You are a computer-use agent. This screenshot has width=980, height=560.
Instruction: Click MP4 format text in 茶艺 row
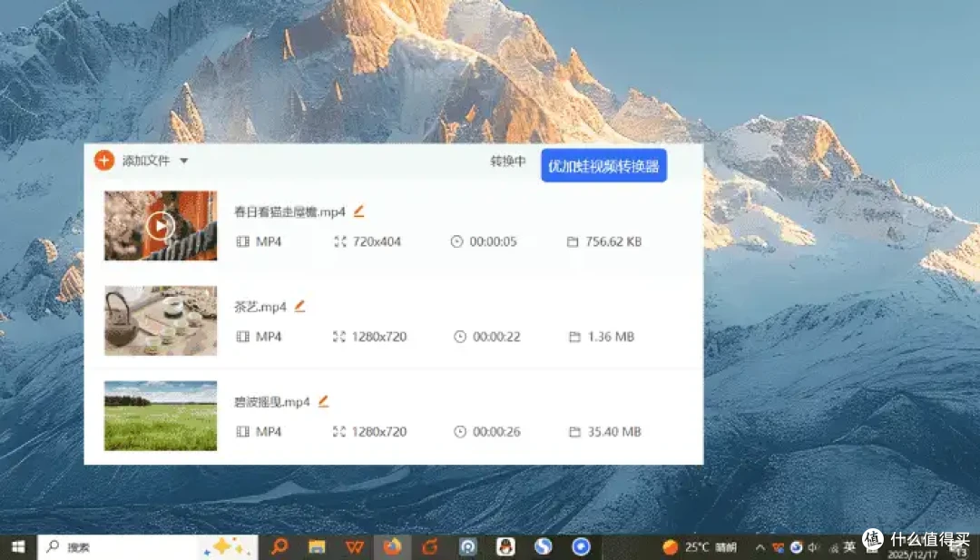pyautogui.click(x=269, y=336)
